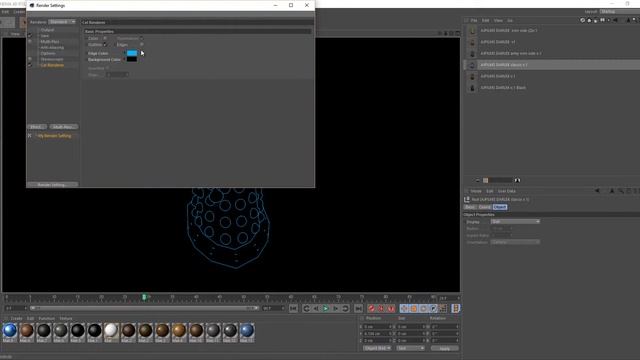
Task: Open the black Background Color swatch
Action: pos(132,59)
